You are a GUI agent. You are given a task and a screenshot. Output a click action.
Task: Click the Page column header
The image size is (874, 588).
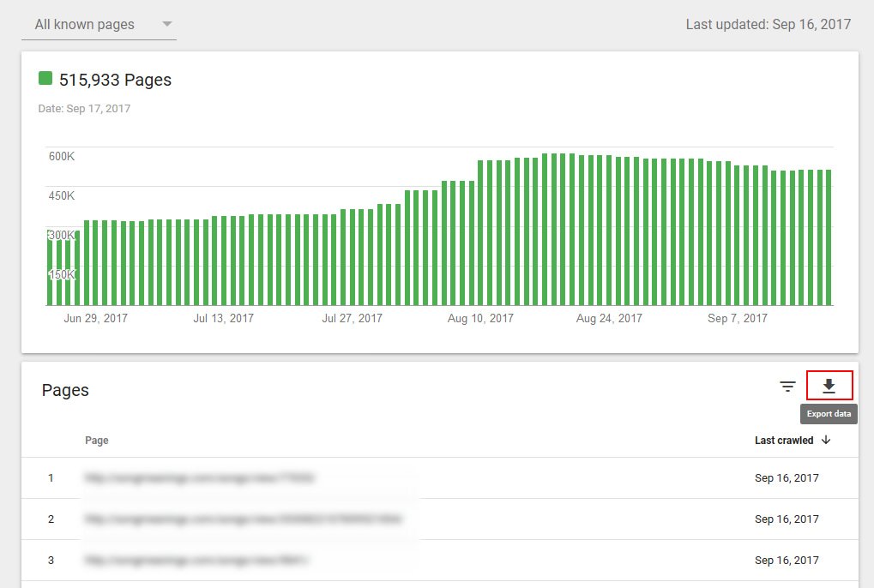tap(96, 441)
